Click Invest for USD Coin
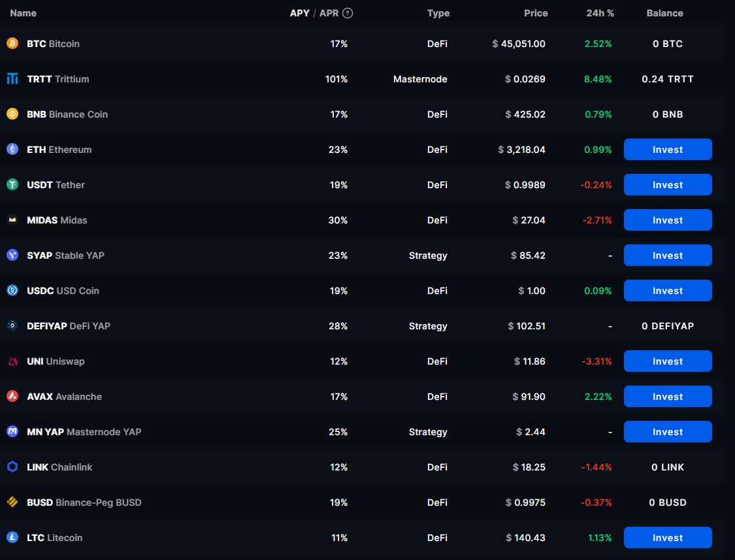The height and width of the screenshot is (560, 735). click(667, 291)
